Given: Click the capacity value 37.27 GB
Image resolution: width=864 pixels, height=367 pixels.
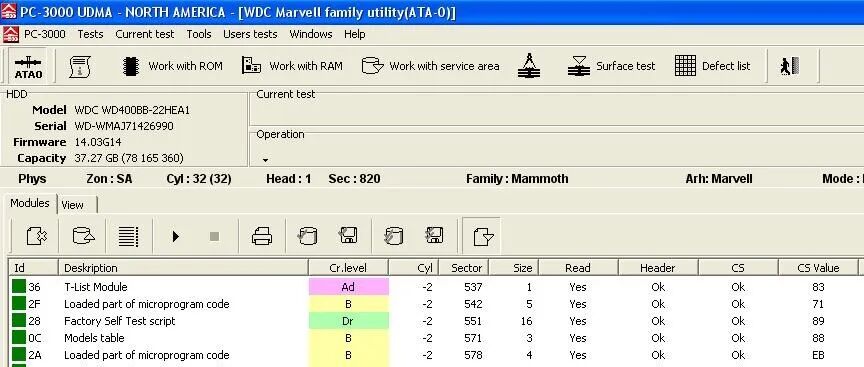Looking at the screenshot, I should pos(129,158).
